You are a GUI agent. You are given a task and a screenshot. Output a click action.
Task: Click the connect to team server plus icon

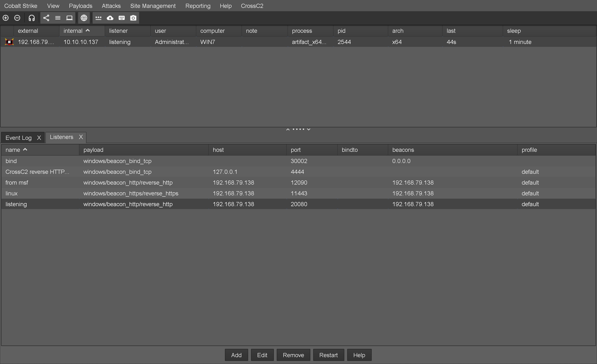point(6,18)
